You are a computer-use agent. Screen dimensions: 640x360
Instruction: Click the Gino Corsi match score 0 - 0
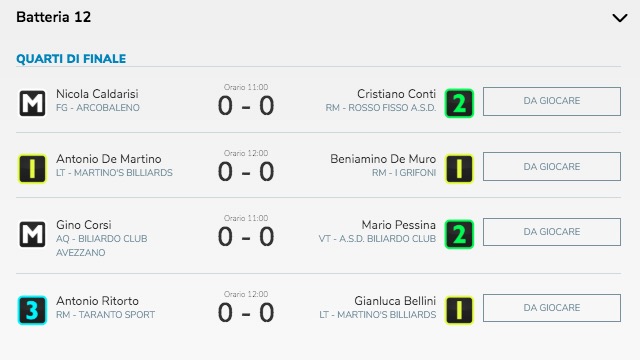pos(246,237)
